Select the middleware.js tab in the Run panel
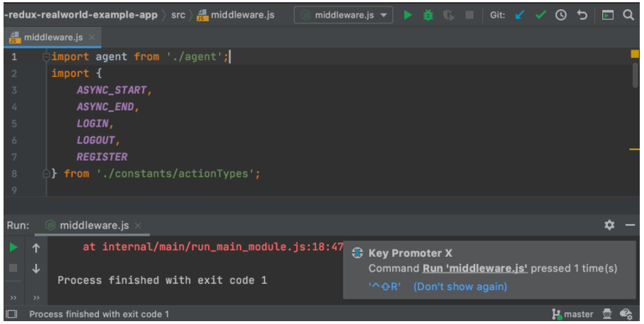Viewport: 644px width, 324px height. (x=93, y=226)
